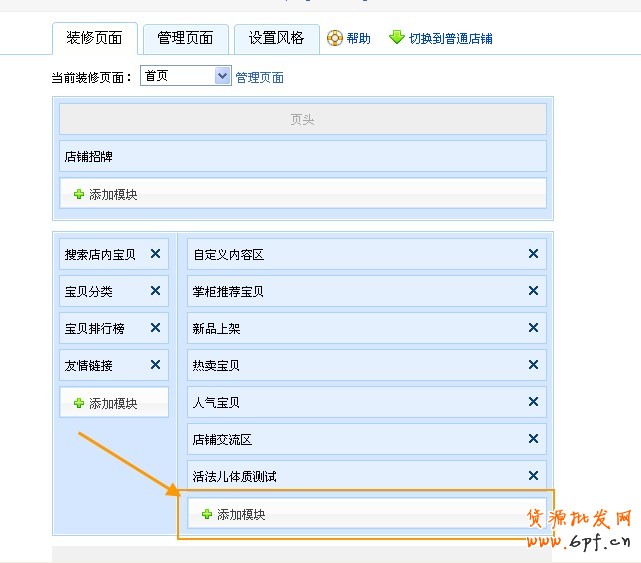Click 管理页面 link beside the dropdown
The width and height of the screenshot is (641, 563).
(x=260, y=77)
